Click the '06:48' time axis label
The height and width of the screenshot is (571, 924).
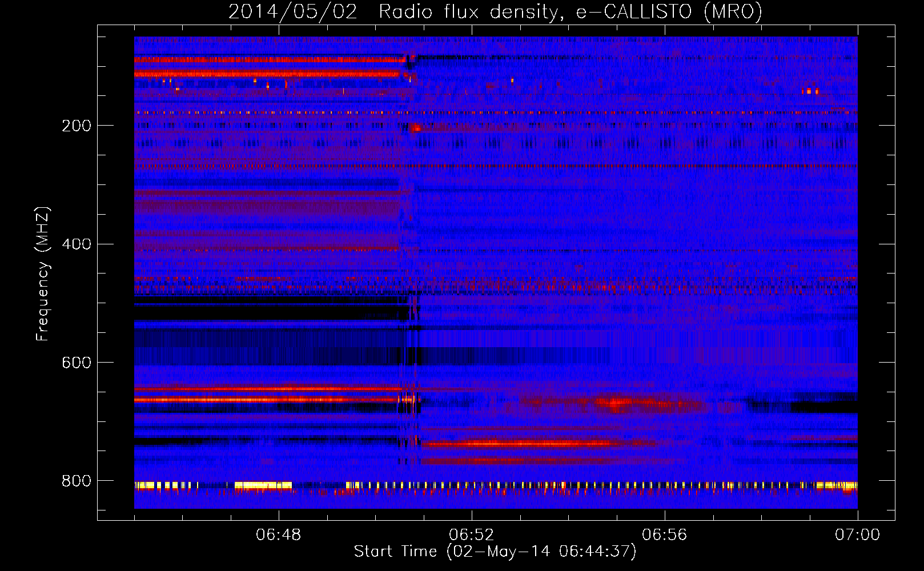click(279, 535)
